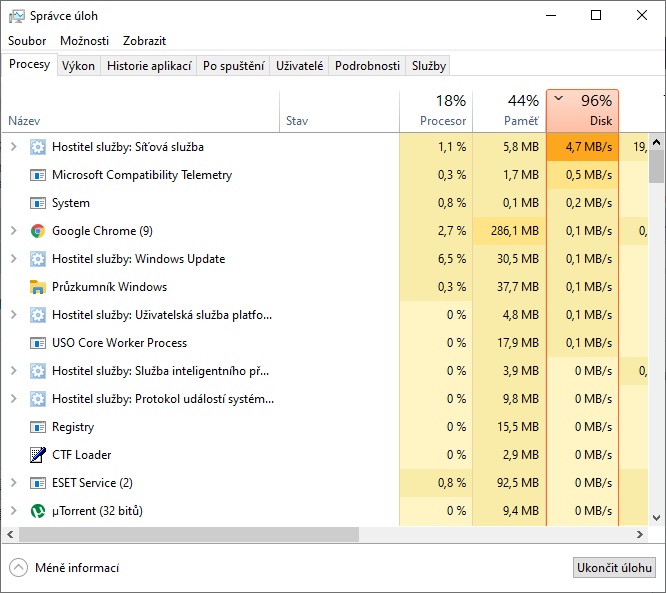Image resolution: width=666 pixels, height=593 pixels.
Task: Open the Služby tab
Action: click(x=429, y=66)
